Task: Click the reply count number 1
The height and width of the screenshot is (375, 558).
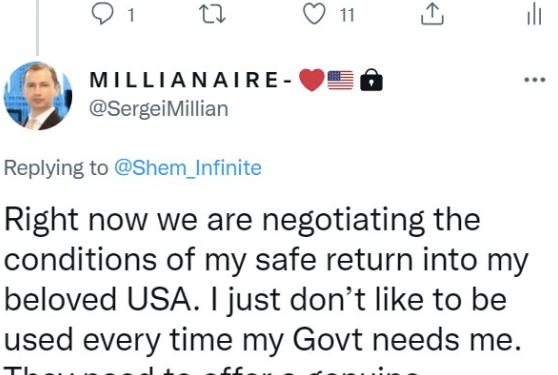Action: (x=131, y=15)
